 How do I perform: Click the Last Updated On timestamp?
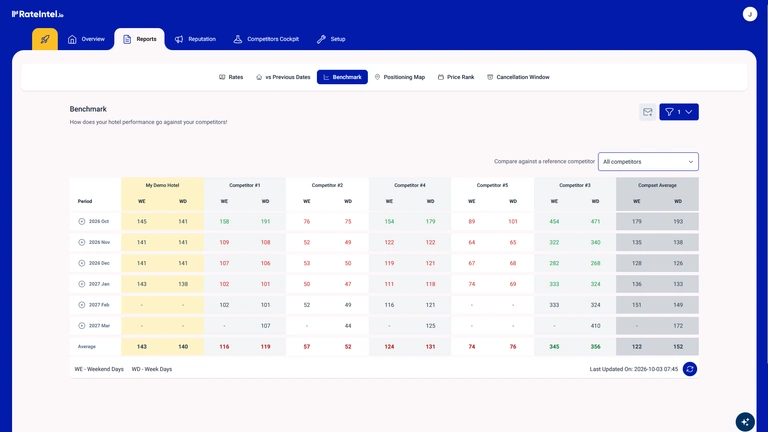[634, 369]
